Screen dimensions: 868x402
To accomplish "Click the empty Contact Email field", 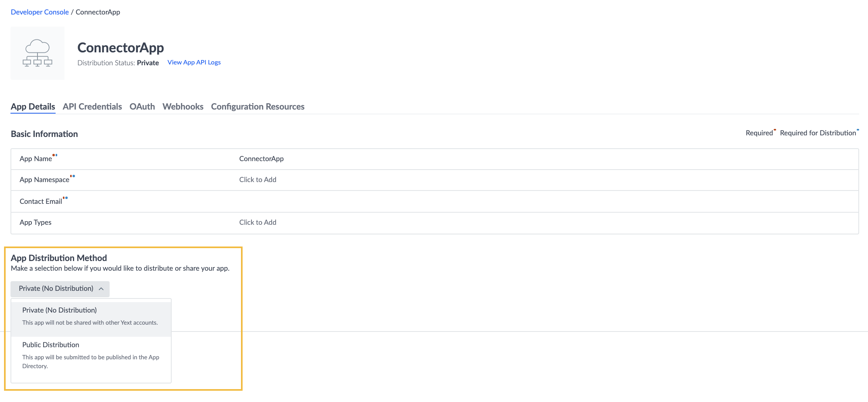I will (435, 201).
